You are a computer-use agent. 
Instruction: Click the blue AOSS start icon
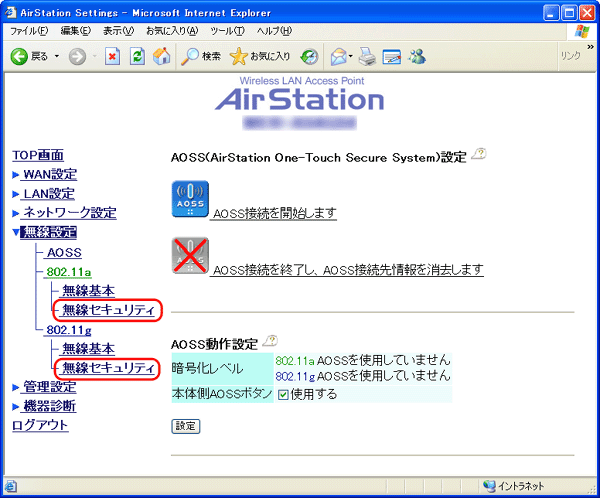pos(190,199)
